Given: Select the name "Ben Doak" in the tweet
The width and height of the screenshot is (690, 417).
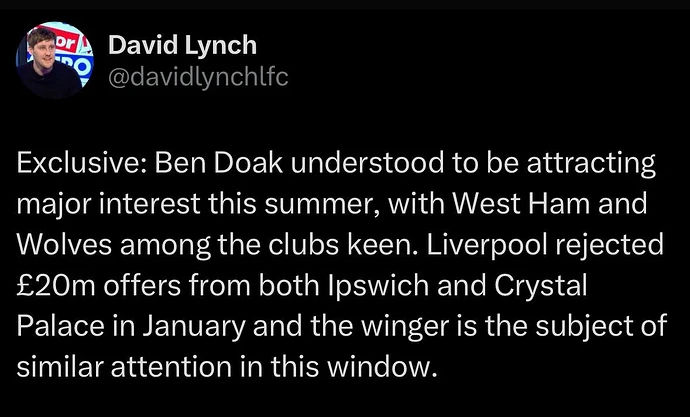Looking at the screenshot, I should (219, 163).
